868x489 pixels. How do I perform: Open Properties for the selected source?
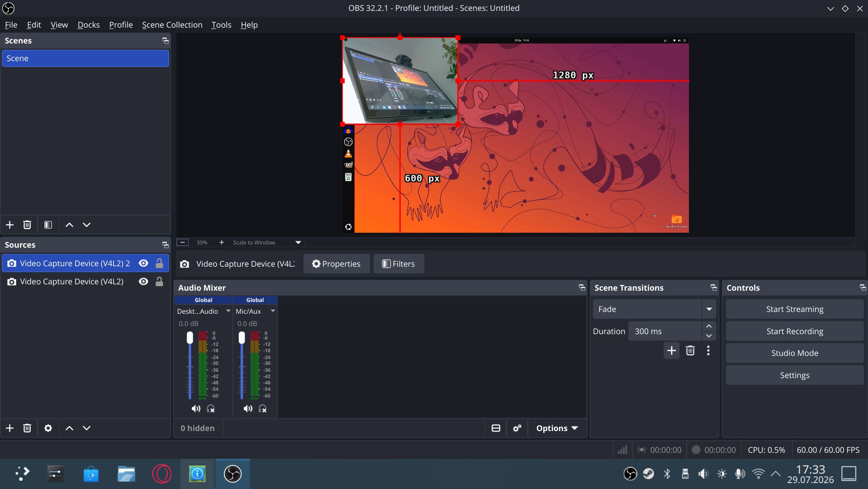336,264
